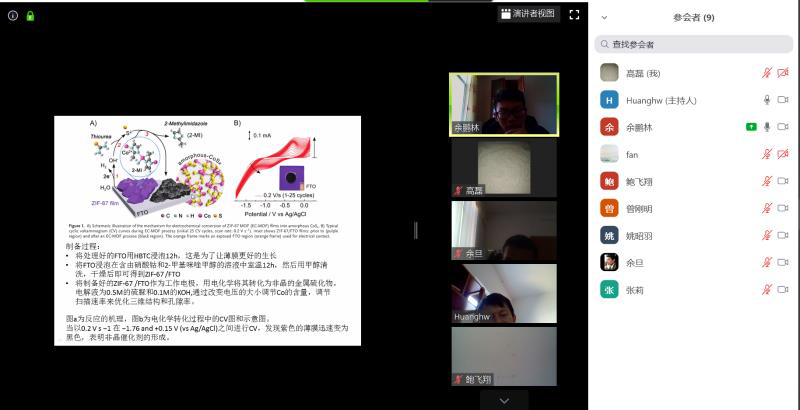The height and width of the screenshot is (410, 800).
Task: Toggle 高磊 (我) muted microphone
Action: coord(767,73)
